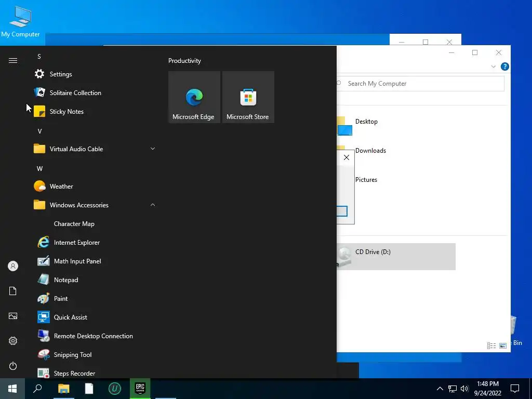Click the blank document taskbar icon
The image size is (532, 399).
[89, 389]
